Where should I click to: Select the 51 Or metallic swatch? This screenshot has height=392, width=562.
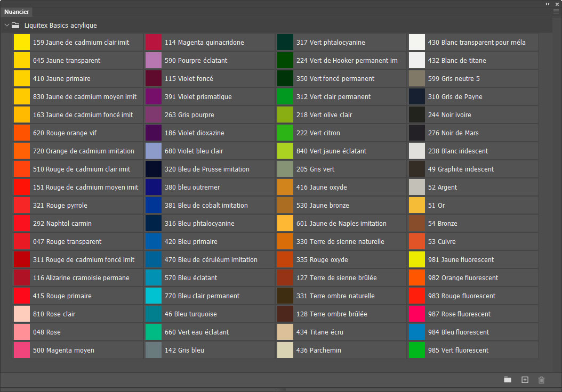tap(417, 206)
